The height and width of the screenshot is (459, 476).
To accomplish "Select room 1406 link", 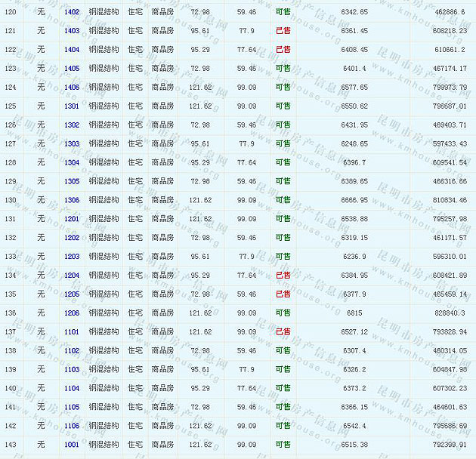I will (x=71, y=88).
